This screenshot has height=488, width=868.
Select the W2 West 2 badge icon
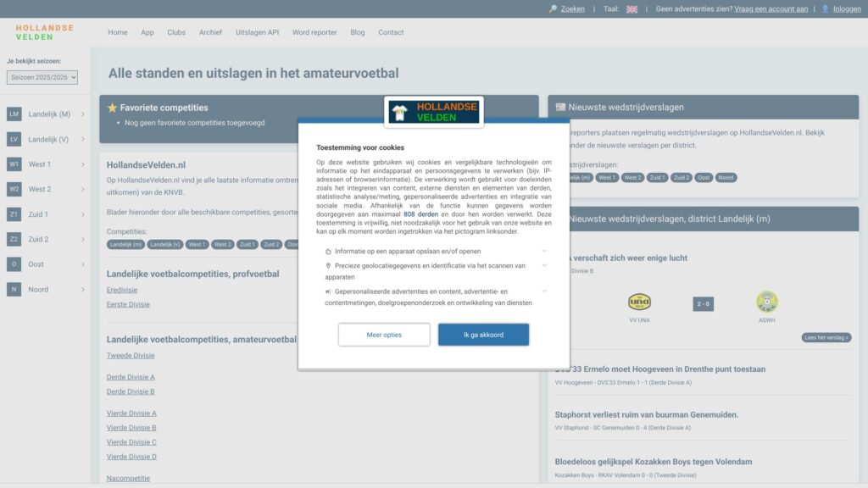click(x=14, y=189)
